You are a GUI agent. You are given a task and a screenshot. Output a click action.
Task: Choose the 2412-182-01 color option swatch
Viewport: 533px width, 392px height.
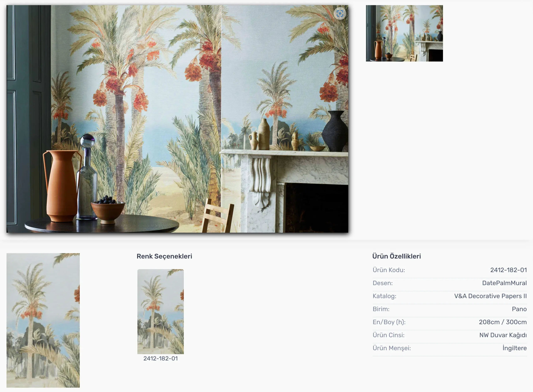[161, 312]
